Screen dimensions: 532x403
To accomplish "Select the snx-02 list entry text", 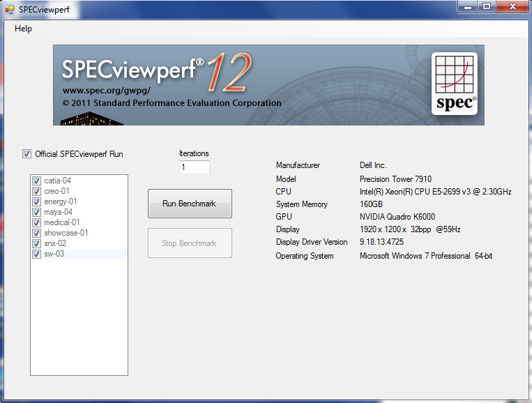I will [55, 243].
